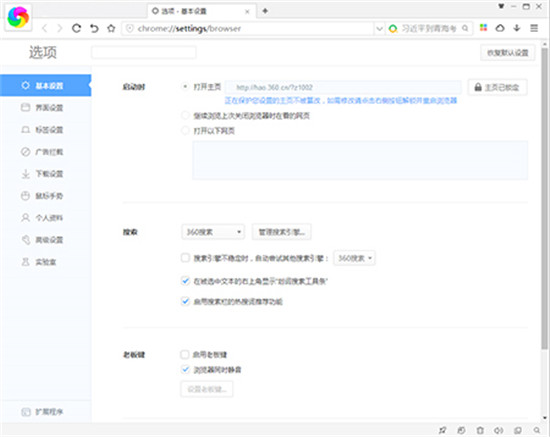Enable the 搜索引擎不稳定时 auto-switch checkbox
Screen dimensions: 550x437
(185, 258)
